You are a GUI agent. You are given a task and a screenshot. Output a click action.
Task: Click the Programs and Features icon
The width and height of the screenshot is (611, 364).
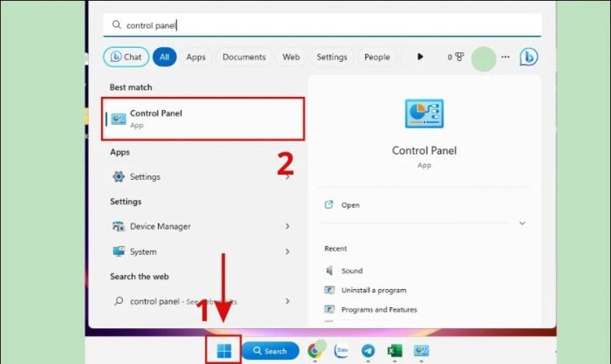coord(329,309)
